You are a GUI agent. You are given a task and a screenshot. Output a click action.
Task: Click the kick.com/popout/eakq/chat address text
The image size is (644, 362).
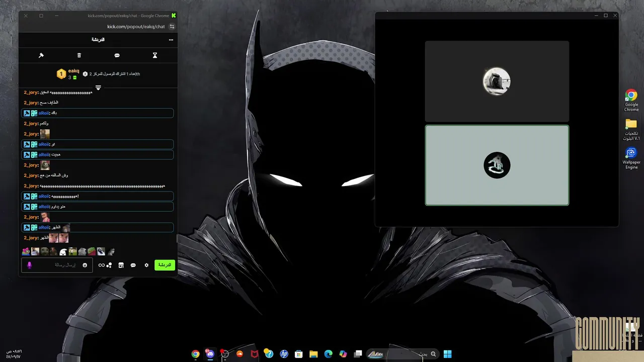(x=136, y=27)
